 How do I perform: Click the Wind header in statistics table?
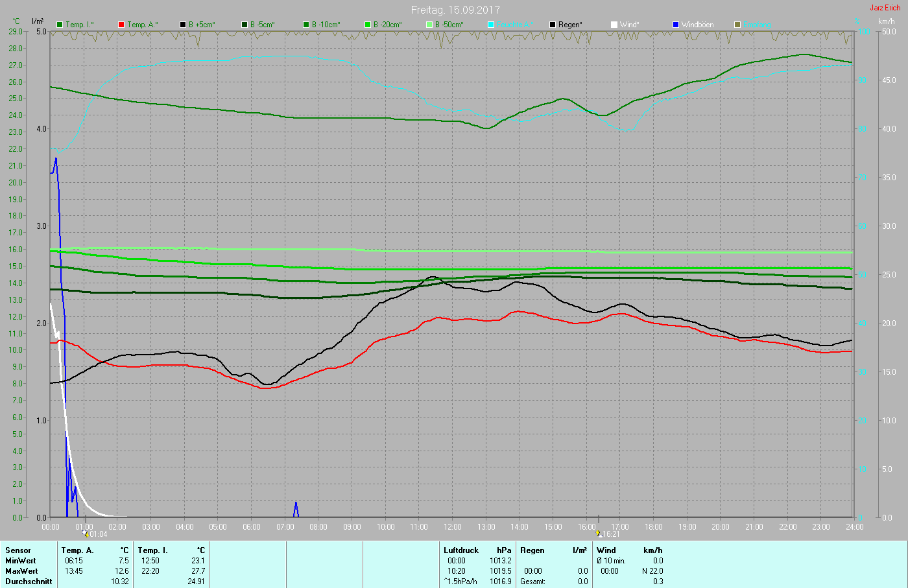(606, 550)
